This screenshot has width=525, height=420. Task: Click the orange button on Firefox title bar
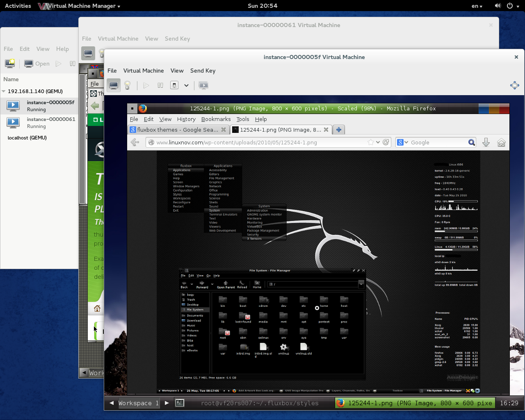pos(494,108)
